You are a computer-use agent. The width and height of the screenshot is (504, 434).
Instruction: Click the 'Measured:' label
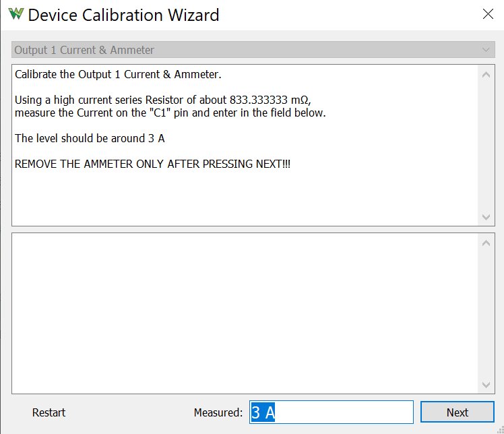click(218, 412)
